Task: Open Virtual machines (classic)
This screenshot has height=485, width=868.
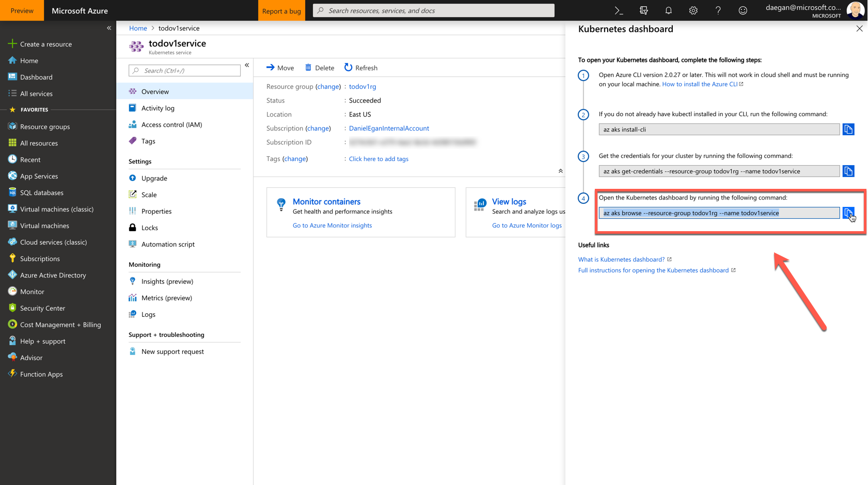Action: 58,209
